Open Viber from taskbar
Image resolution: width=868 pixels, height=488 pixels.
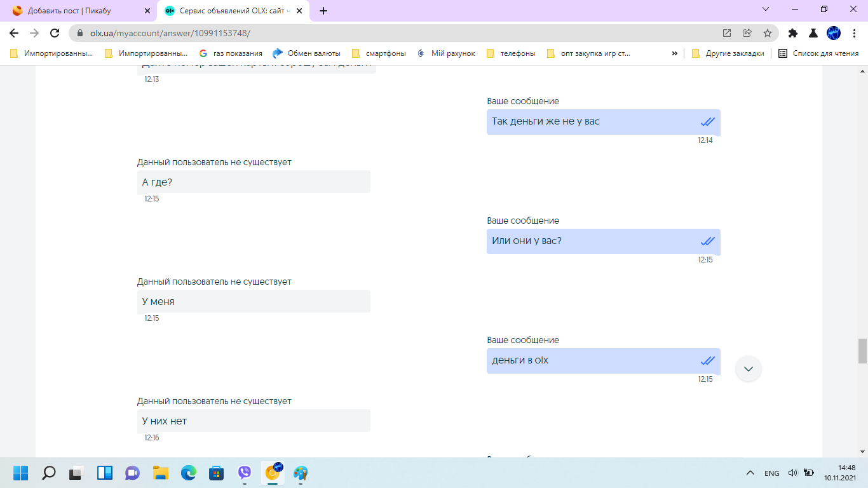point(245,473)
